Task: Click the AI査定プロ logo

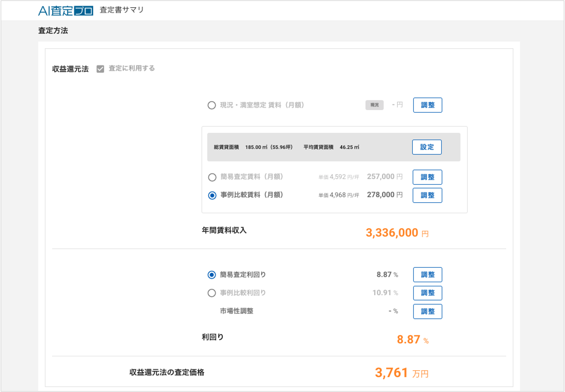Action: click(66, 10)
